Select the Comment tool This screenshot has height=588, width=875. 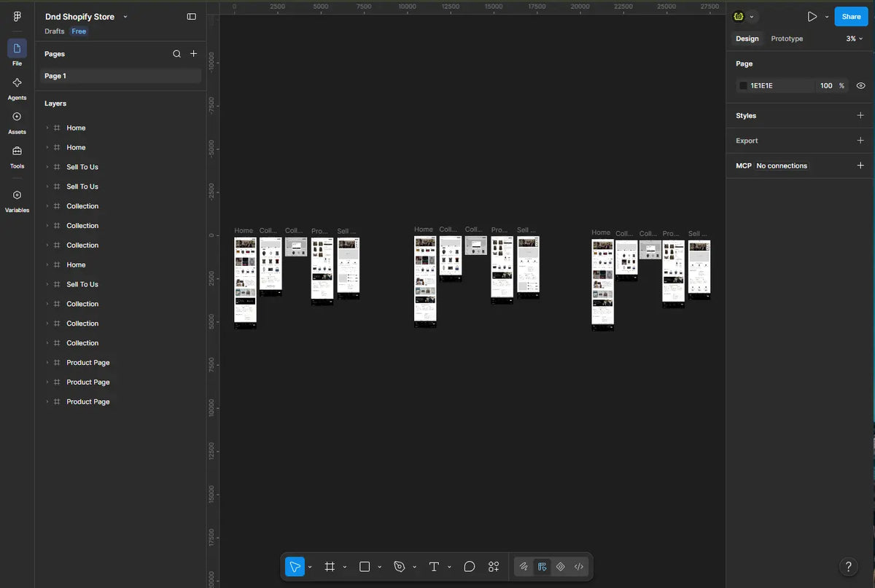tap(470, 566)
